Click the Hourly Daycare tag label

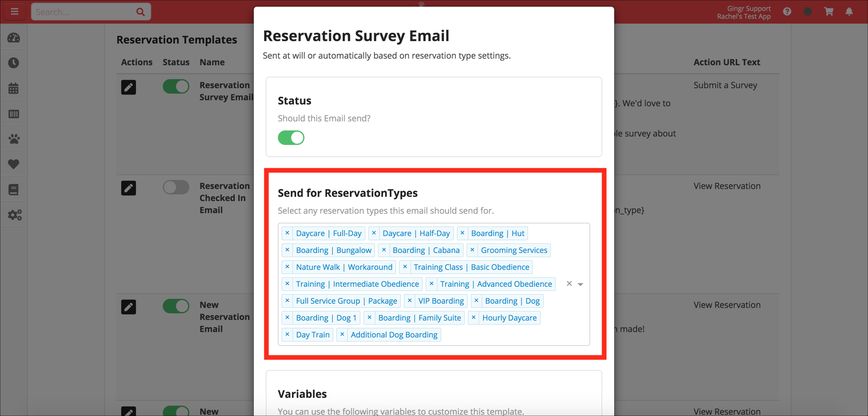pyautogui.click(x=509, y=318)
